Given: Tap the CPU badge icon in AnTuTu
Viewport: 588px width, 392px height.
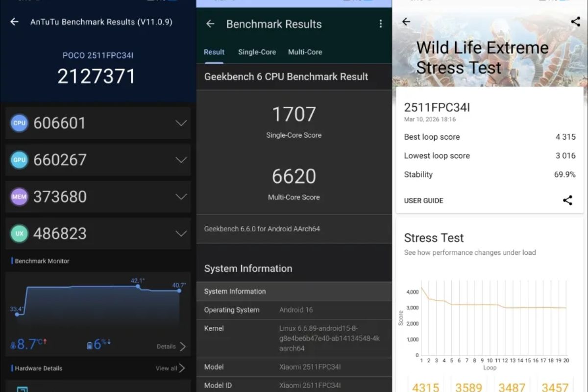Looking at the screenshot, I should [19, 123].
